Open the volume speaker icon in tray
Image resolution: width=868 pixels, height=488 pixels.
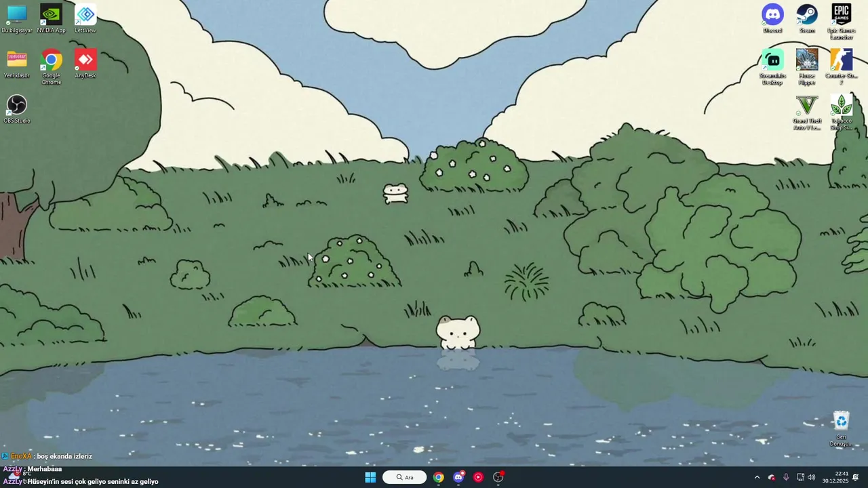pos(812,477)
